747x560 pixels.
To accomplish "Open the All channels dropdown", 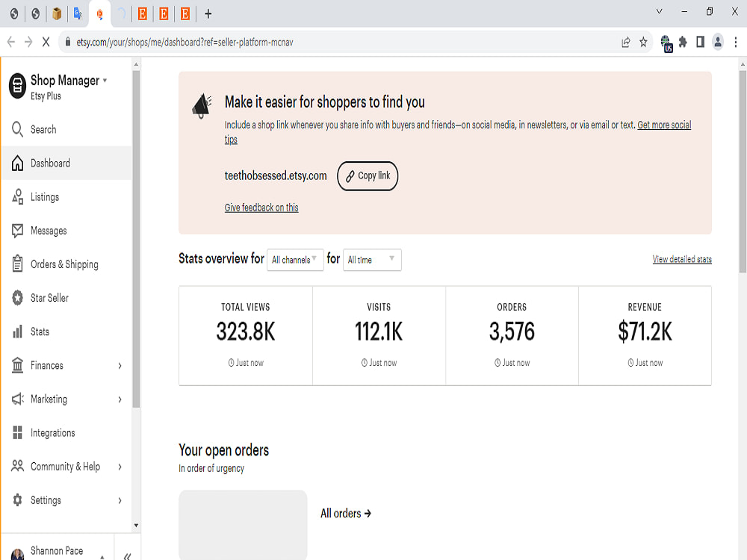I will [x=295, y=260].
